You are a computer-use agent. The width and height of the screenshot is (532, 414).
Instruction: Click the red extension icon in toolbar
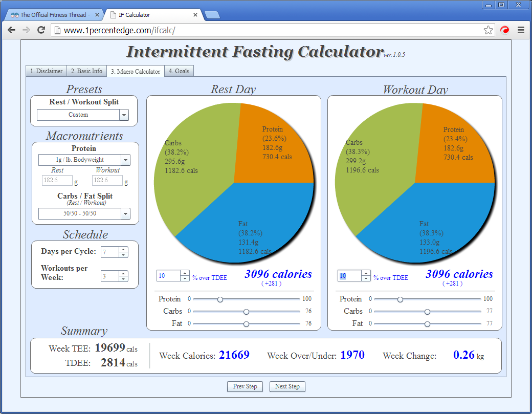(x=504, y=30)
